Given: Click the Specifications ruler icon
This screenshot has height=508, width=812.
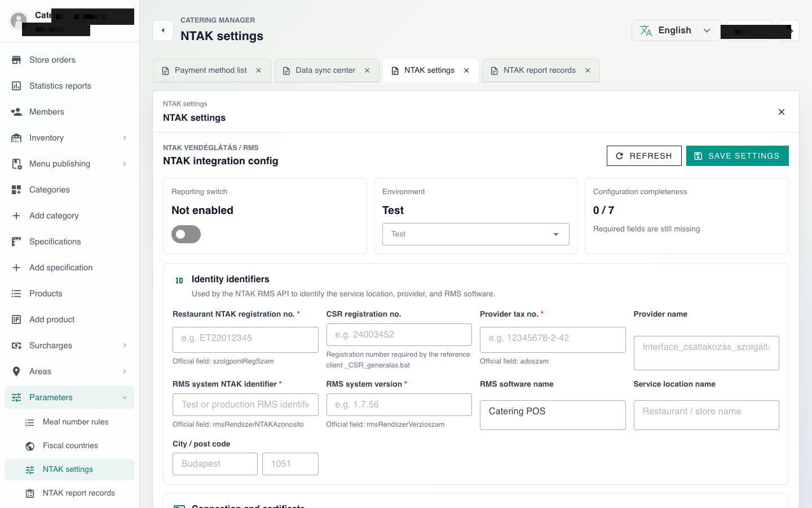Looking at the screenshot, I should 16,242.
